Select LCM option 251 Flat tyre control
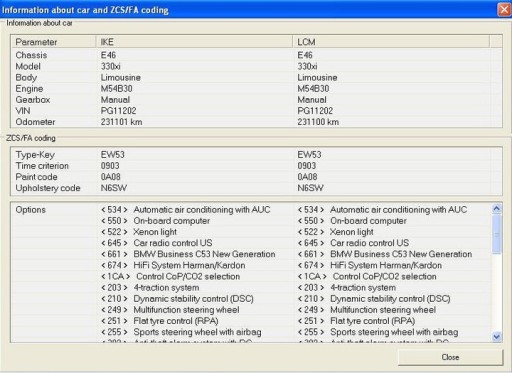The image size is (512, 373). 356,321
